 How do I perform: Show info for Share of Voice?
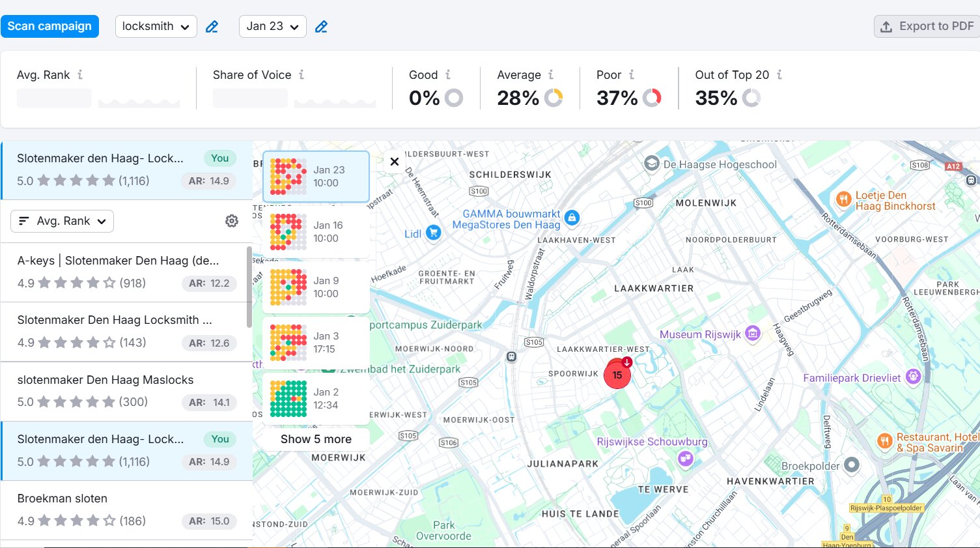301,75
